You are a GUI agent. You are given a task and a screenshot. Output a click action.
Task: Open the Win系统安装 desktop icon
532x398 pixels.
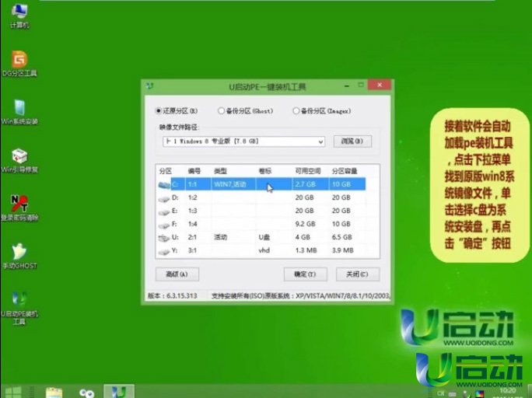point(19,112)
